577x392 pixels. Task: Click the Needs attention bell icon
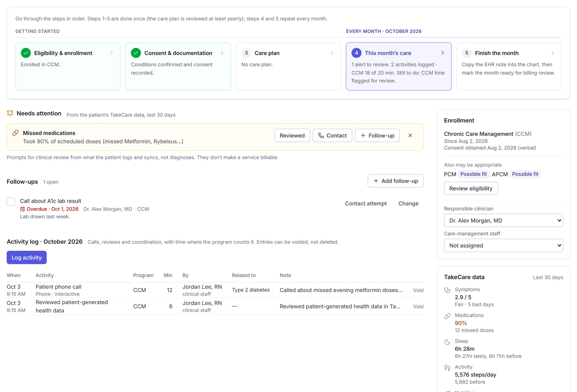[10, 113]
